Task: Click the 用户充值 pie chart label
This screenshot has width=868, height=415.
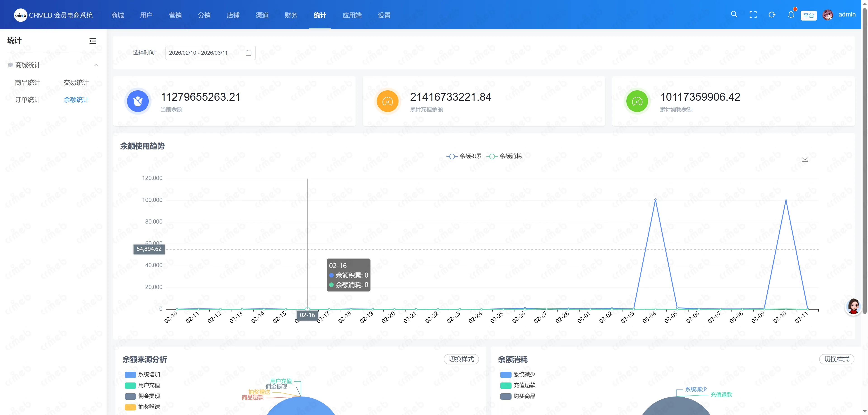Action: (x=281, y=381)
